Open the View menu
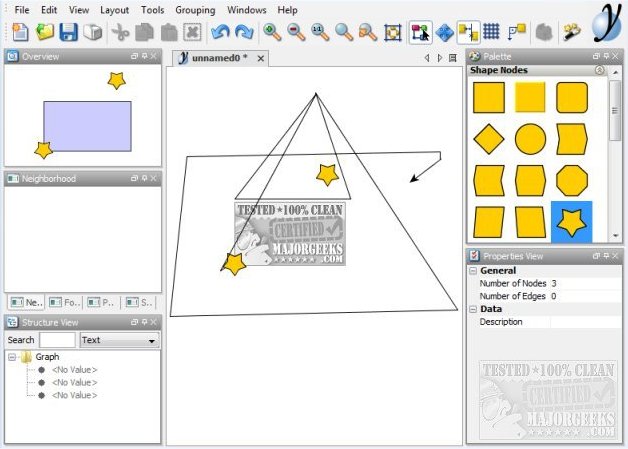The image size is (628, 449). coord(78,10)
